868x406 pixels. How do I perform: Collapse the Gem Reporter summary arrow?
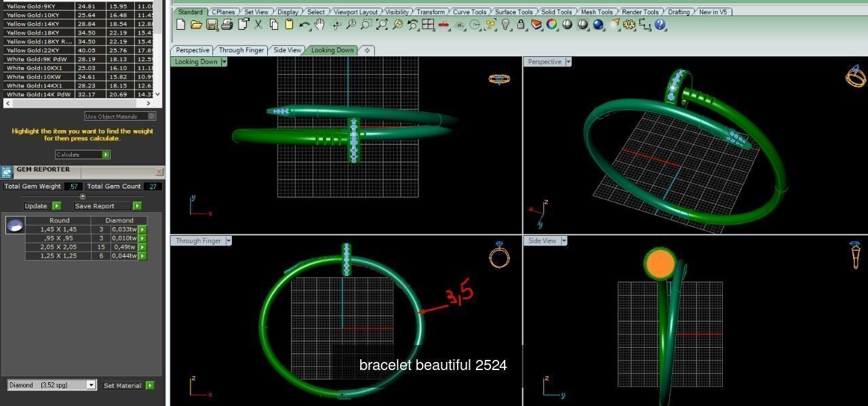point(83,197)
